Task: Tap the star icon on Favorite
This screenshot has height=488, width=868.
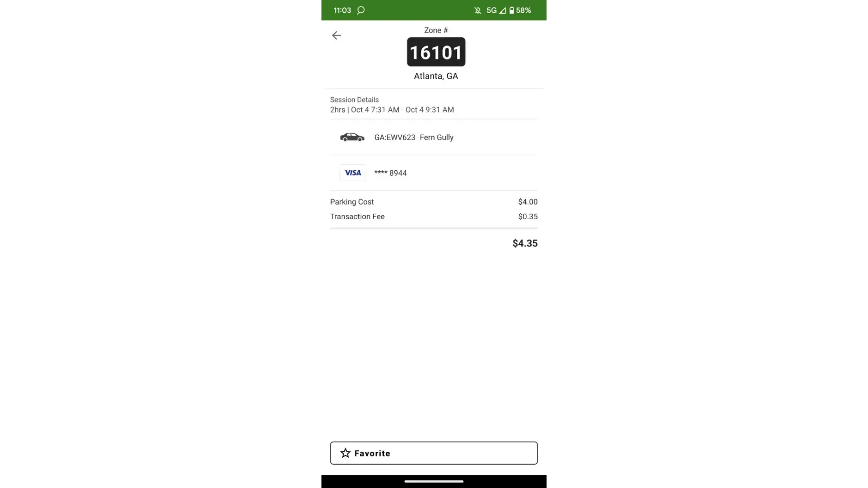Action: (x=346, y=453)
